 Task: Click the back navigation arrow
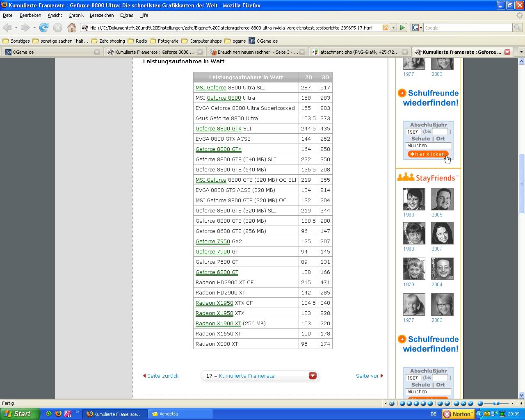[x=7, y=27]
